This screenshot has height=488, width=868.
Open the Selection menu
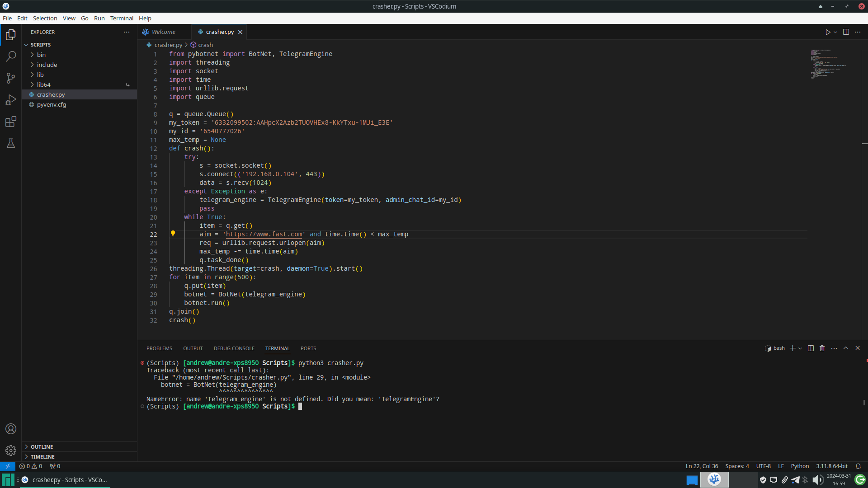(x=45, y=18)
